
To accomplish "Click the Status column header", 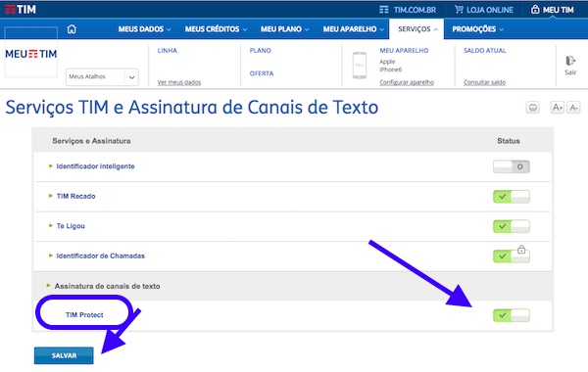I will coord(509,141).
